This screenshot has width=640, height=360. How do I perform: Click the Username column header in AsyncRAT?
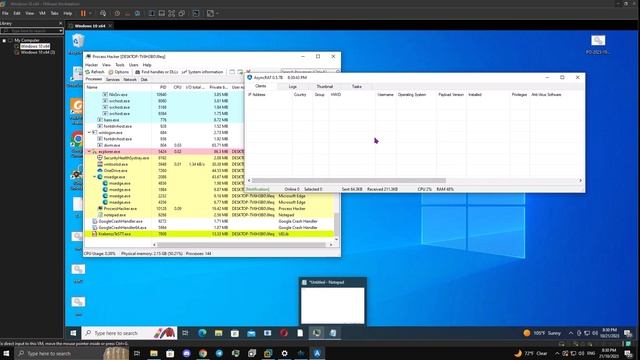tap(385, 95)
